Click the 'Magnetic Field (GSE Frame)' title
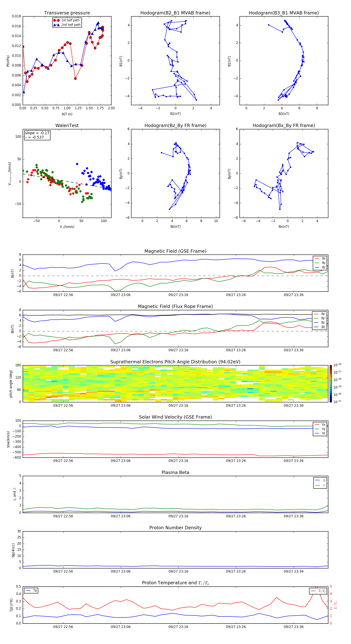This screenshot has height=644, width=351. (175, 251)
